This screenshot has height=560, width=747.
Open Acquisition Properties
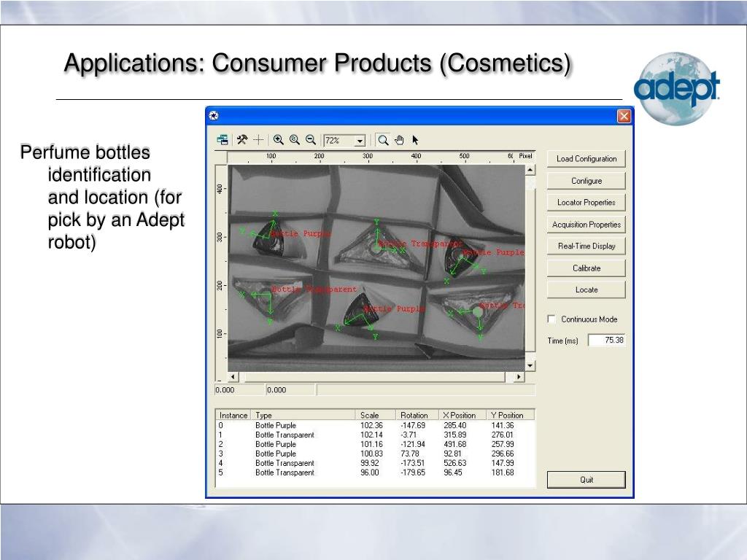(586, 225)
